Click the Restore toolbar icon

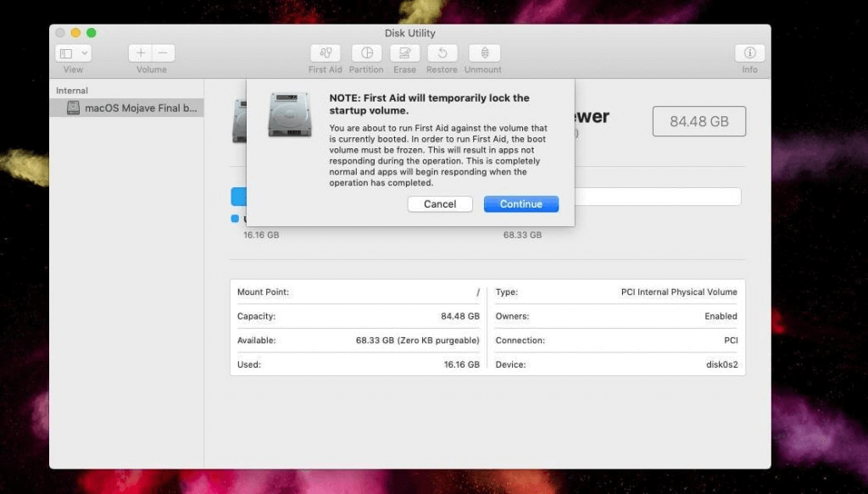442,53
